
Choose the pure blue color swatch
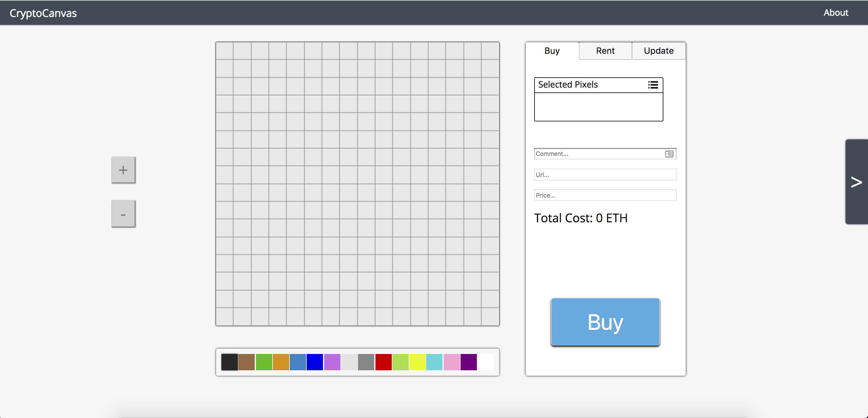point(315,362)
